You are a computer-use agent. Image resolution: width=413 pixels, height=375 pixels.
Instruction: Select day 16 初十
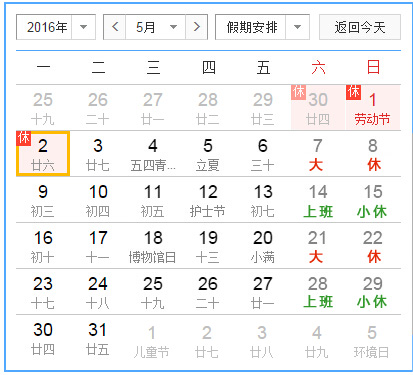coord(43,246)
